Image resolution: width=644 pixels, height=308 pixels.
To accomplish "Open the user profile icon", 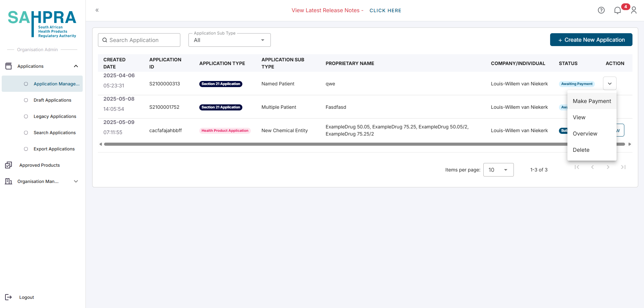I will tap(634, 11).
